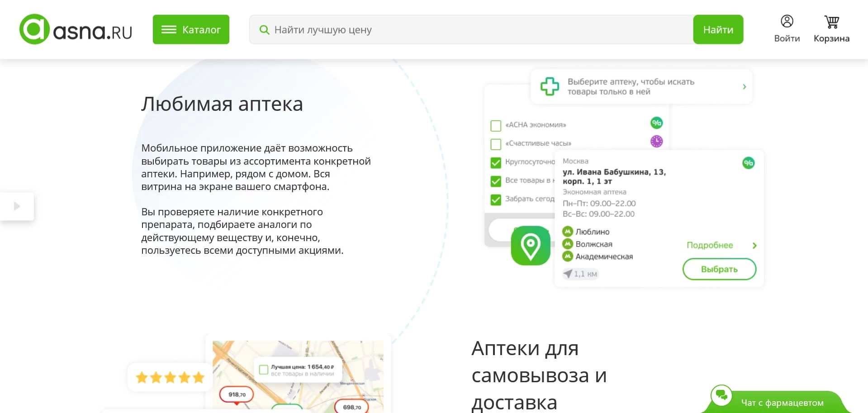Click the asna.ru logo icon

click(34, 29)
